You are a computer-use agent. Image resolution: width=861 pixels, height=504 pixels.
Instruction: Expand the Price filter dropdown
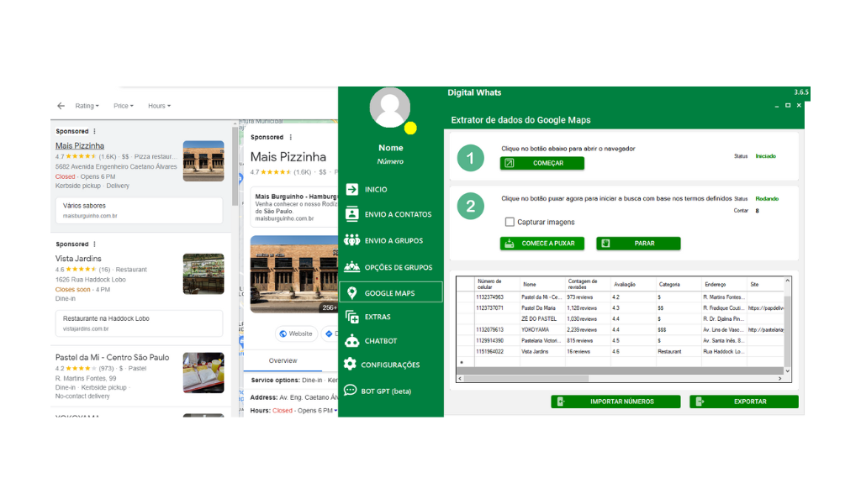pyautogui.click(x=124, y=106)
